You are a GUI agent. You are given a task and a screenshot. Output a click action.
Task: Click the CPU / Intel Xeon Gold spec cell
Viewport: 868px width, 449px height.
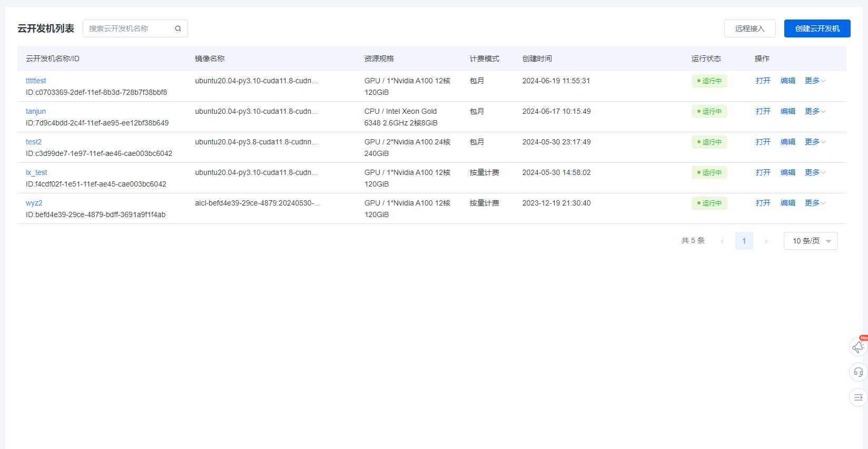point(401,117)
